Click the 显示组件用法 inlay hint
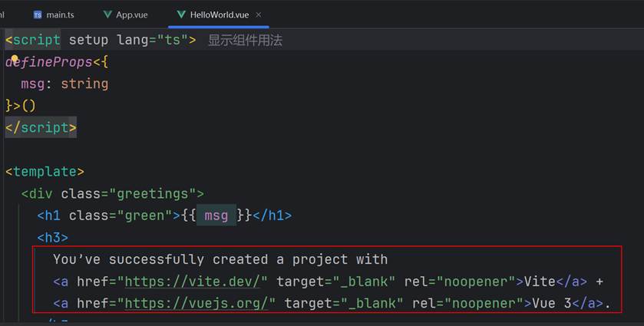The height and width of the screenshot is (326, 644). click(x=245, y=40)
